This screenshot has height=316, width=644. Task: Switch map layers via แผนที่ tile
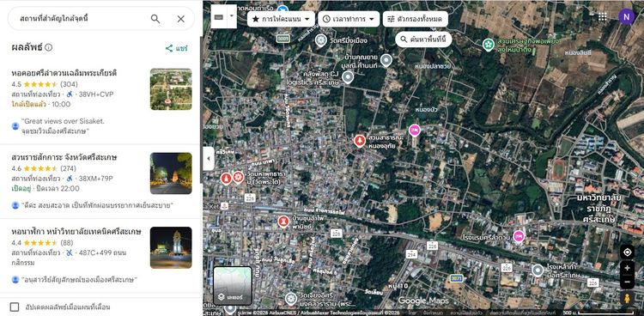click(233, 286)
